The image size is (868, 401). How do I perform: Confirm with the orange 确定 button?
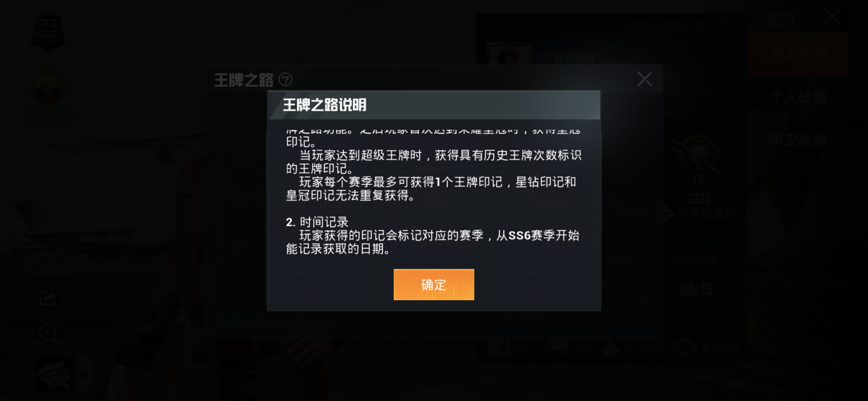pos(434,284)
